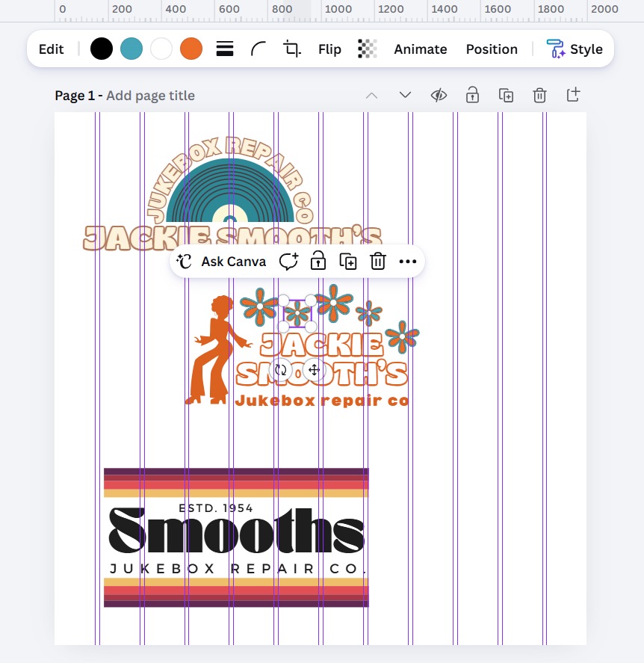Select 'Jukebox repair co' orange text
This screenshot has height=663, width=644.
321,401
